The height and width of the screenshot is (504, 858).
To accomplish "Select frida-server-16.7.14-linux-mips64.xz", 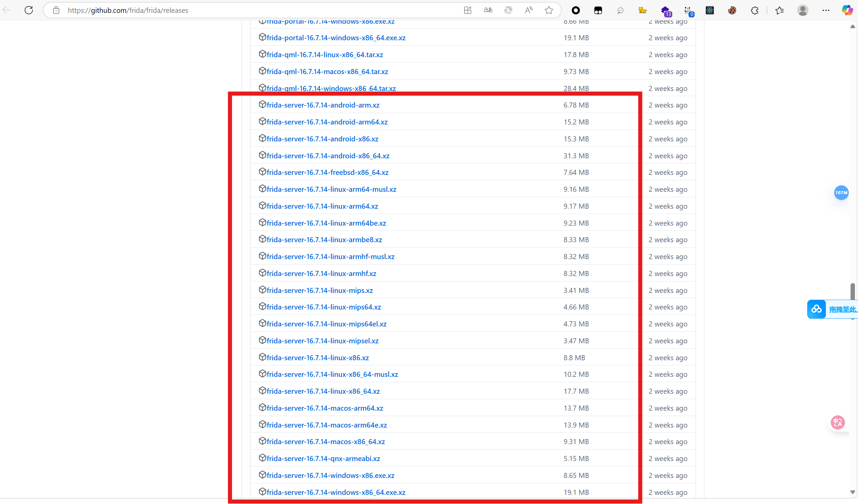I will pos(324,307).
